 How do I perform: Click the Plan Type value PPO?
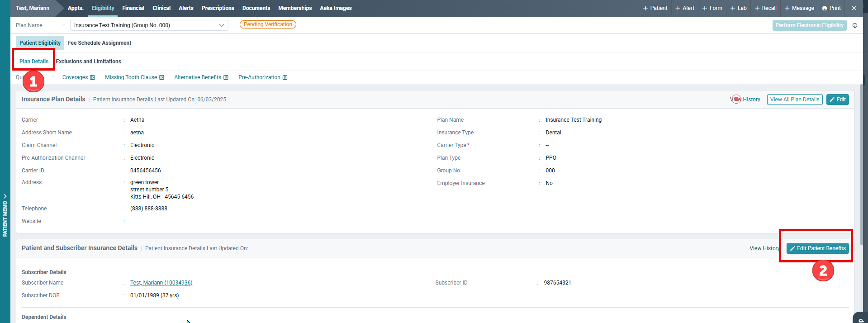pyautogui.click(x=551, y=158)
